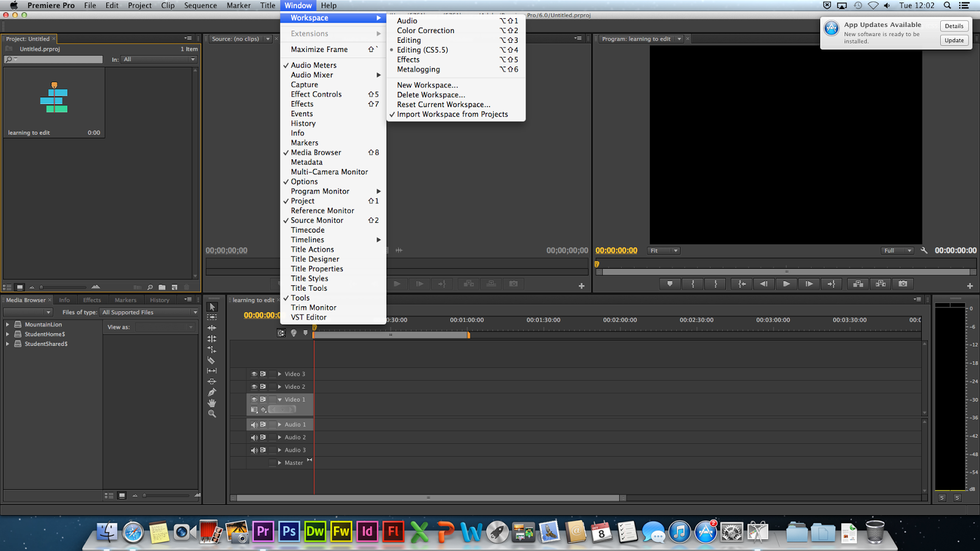Collapse the Video 1 track
The image size is (980, 551).
(x=280, y=400)
